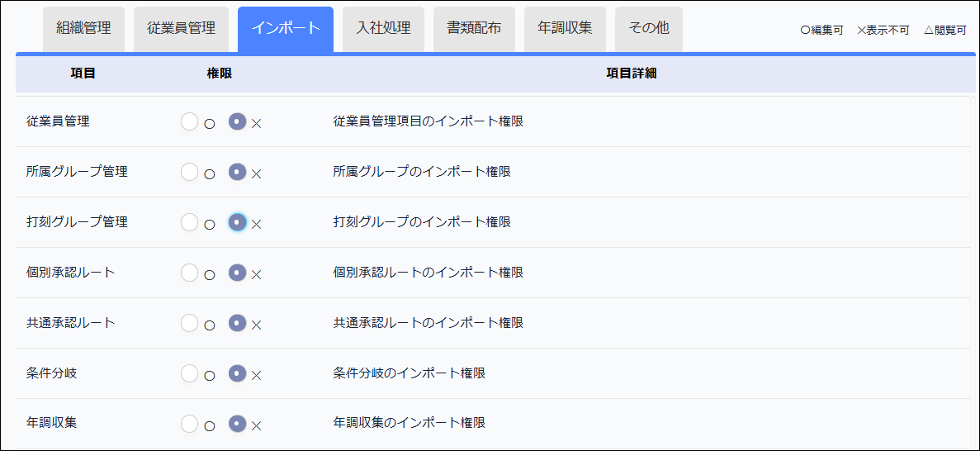Select × radio for 従業員管理 row
This screenshot has width=980, height=451.
[238, 121]
